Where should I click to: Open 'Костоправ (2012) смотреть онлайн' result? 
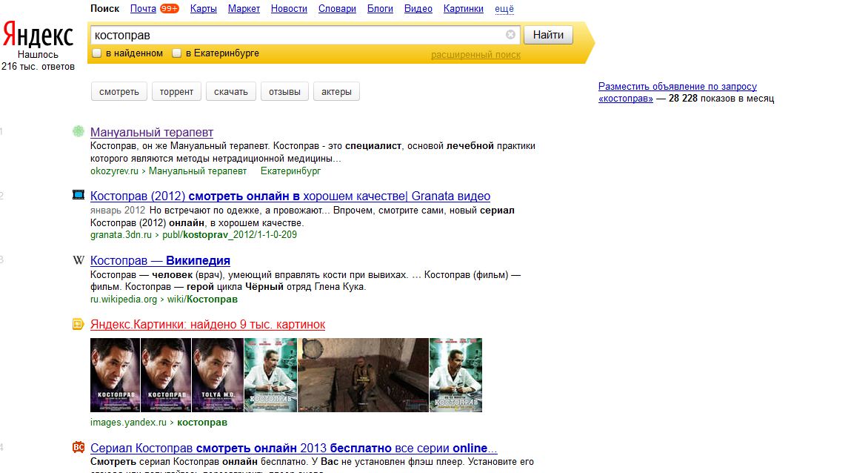[290, 196]
